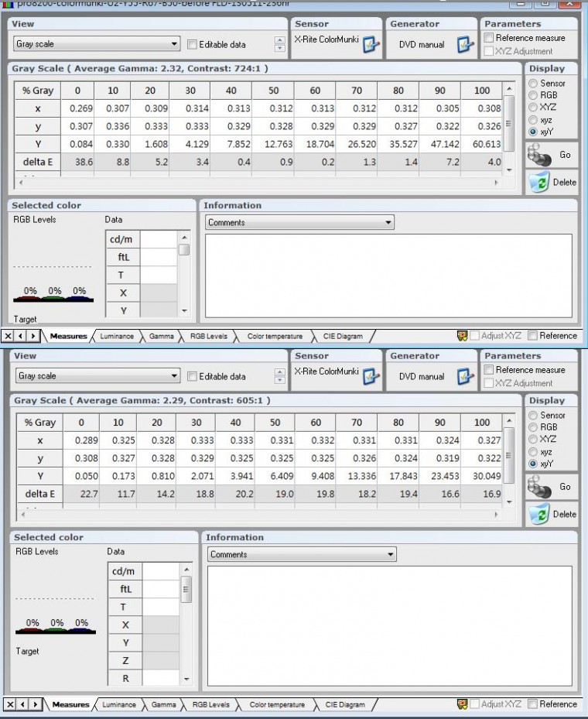Click inside comments text area in upper window
Image resolution: width=588 pixels, height=719 pixels.
tap(388, 276)
